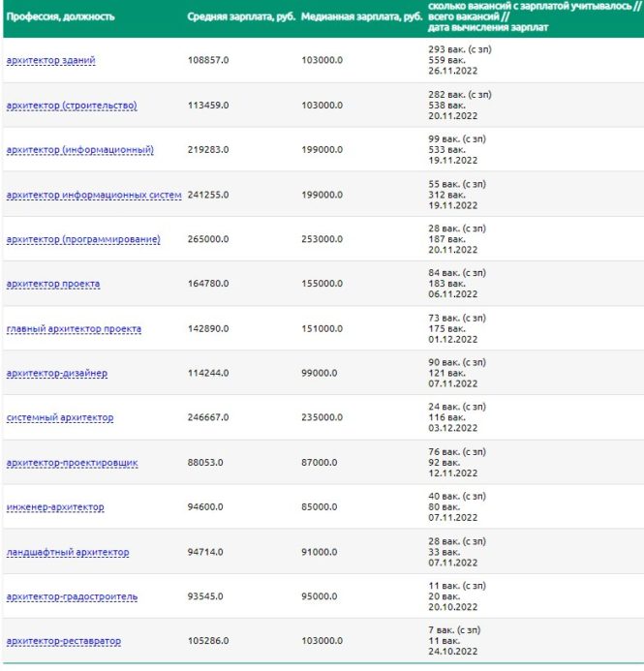Open the 'архитектор информационных систем' link
Image resolution: width=644 pixels, height=671 pixels.
click(x=94, y=195)
